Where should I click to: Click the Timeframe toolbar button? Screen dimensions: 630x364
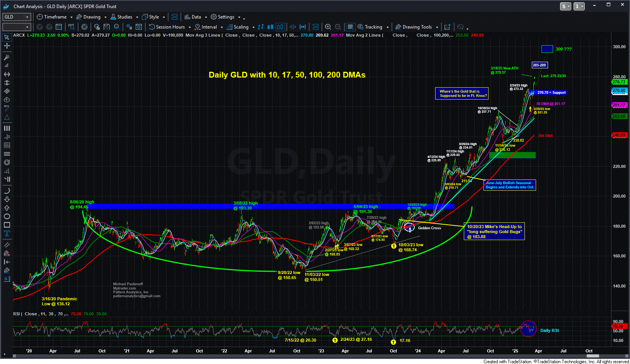pyautogui.click(x=52, y=17)
